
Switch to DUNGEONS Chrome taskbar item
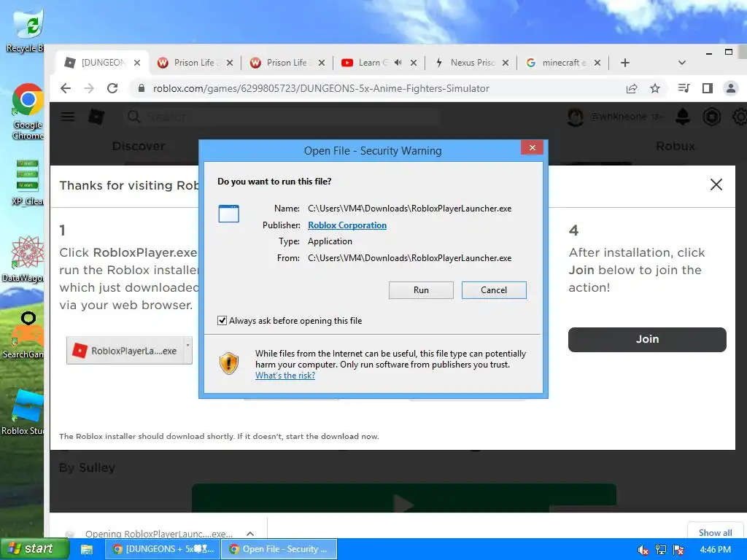[163, 549]
